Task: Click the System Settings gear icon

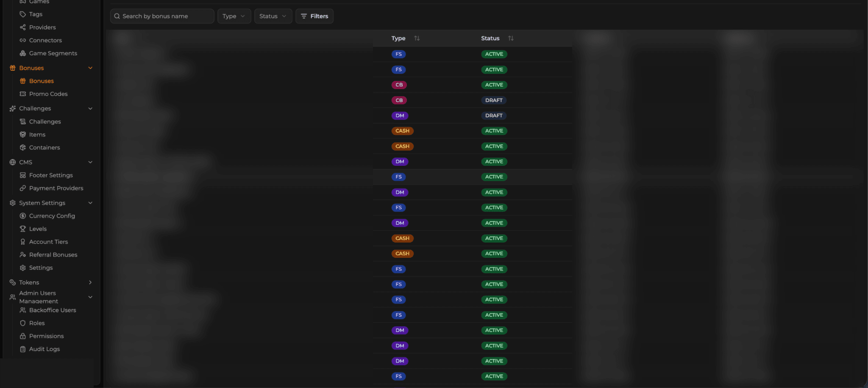Action: coord(13,203)
